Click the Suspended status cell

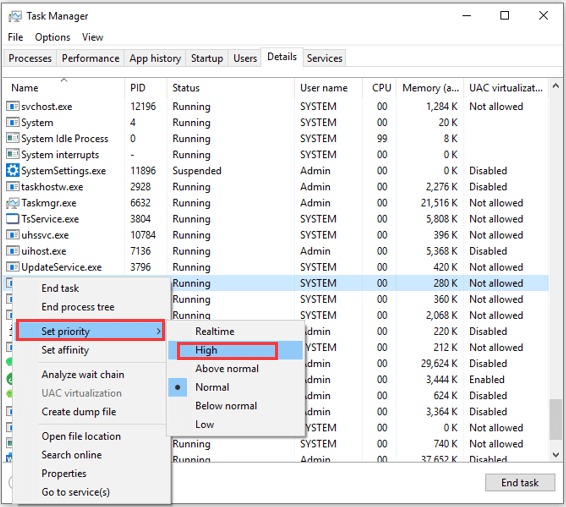pyautogui.click(x=197, y=171)
